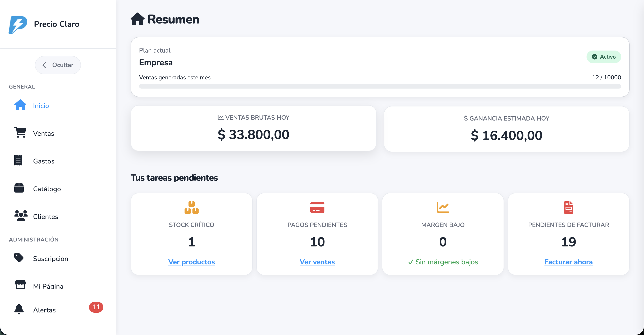The height and width of the screenshot is (335, 644).
Task: Click the PAGOS PENDIENTES card label
Action: coord(317,225)
